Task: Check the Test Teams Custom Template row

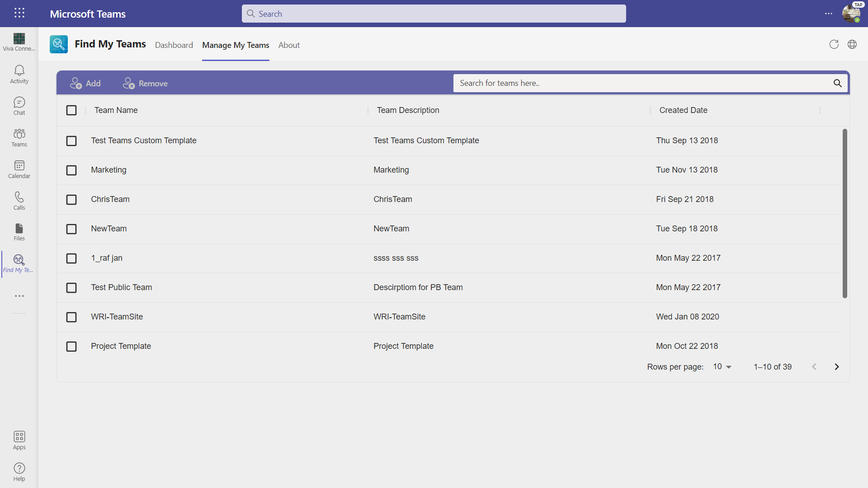Action: click(x=71, y=141)
